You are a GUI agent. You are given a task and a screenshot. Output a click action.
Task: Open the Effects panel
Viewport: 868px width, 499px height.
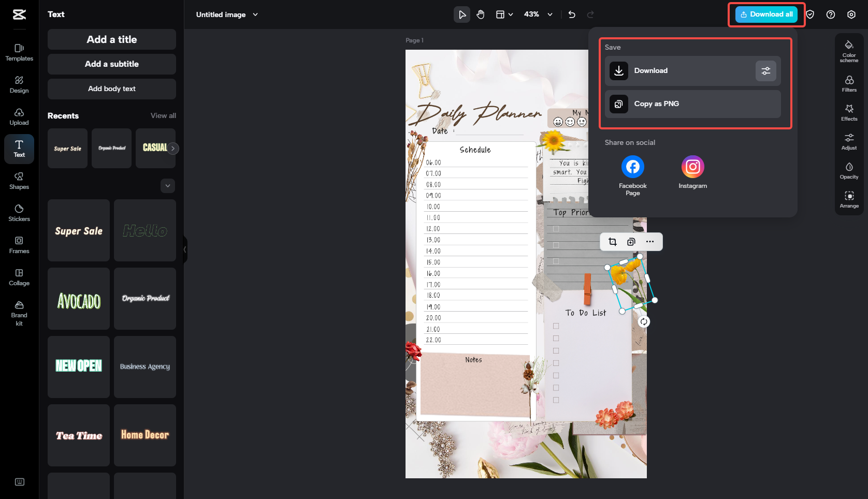coord(849,112)
